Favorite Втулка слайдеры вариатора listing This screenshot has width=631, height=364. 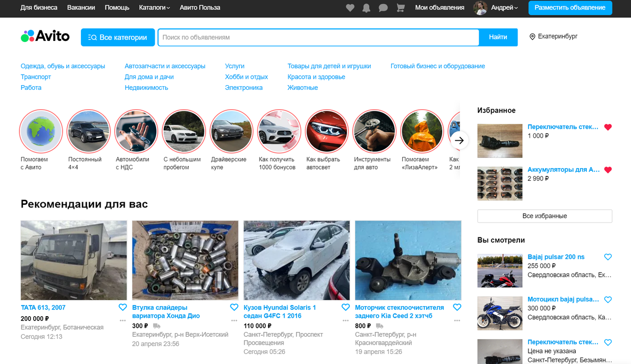[234, 307]
